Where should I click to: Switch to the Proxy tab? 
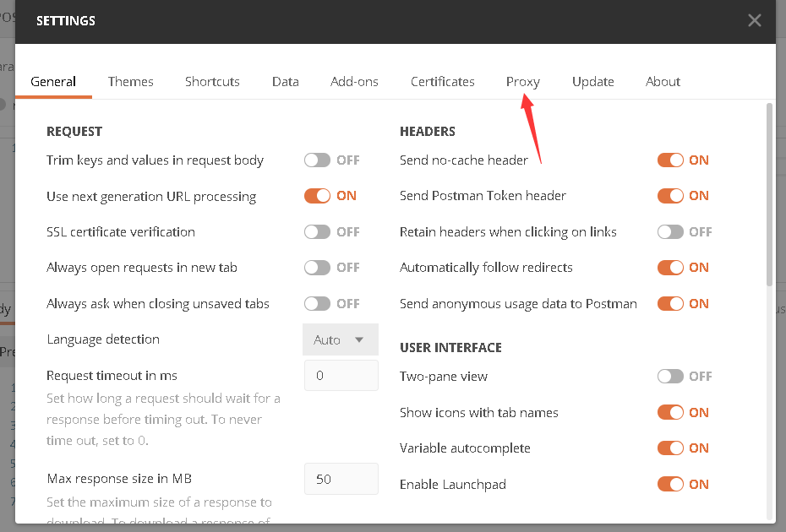pyautogui.click(x=522, y=81)
